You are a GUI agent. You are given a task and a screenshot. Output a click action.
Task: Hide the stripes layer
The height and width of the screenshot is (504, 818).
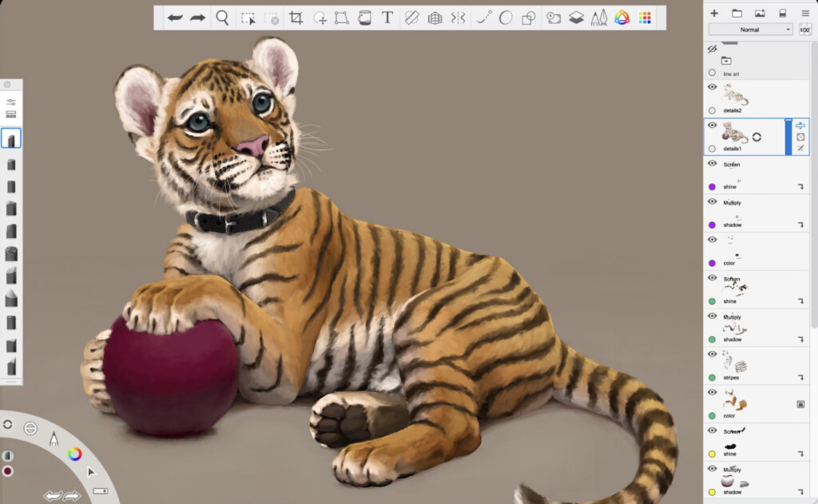(x=712, y=354)
